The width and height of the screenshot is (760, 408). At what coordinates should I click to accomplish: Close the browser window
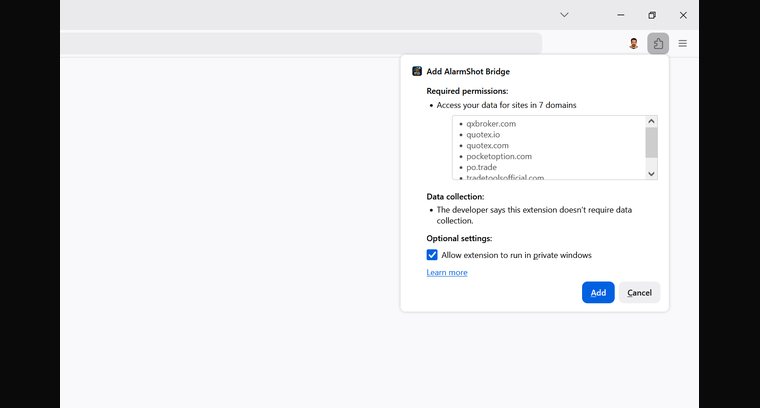coord(683,15)
